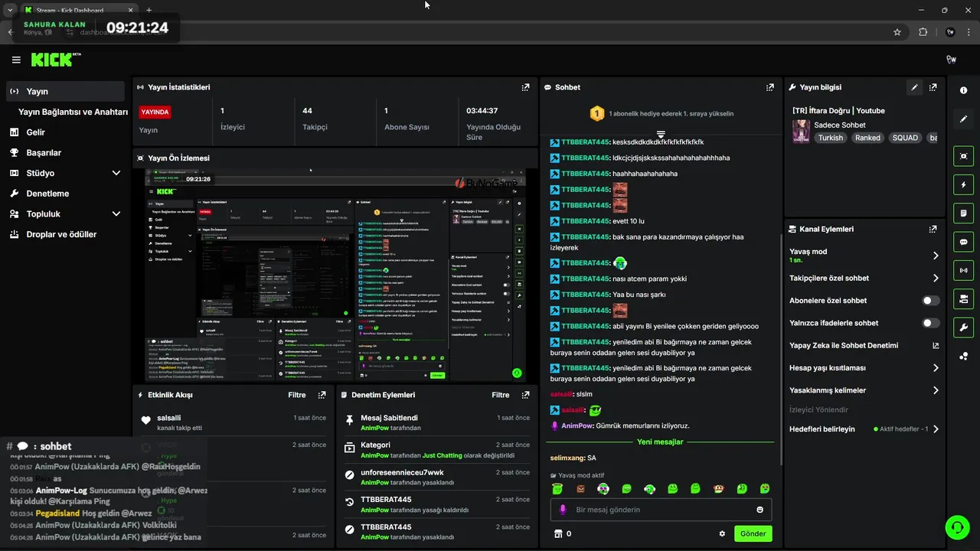Open browser tab search dropdown arrow

coord(10,10)
